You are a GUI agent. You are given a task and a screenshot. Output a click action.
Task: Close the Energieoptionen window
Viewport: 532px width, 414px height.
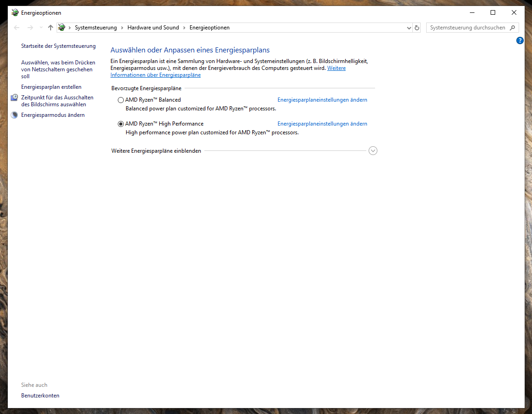click(x=514, y=12)
